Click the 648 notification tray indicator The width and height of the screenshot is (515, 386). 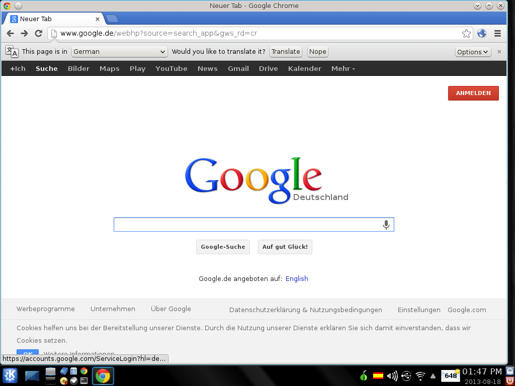coord(450,376)
